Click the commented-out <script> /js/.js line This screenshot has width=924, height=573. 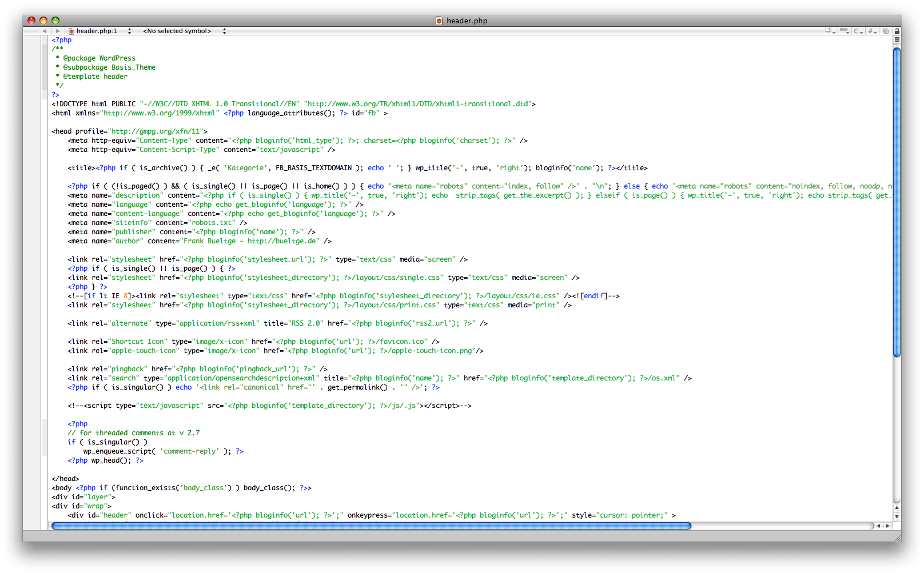(x=269, y=406)
